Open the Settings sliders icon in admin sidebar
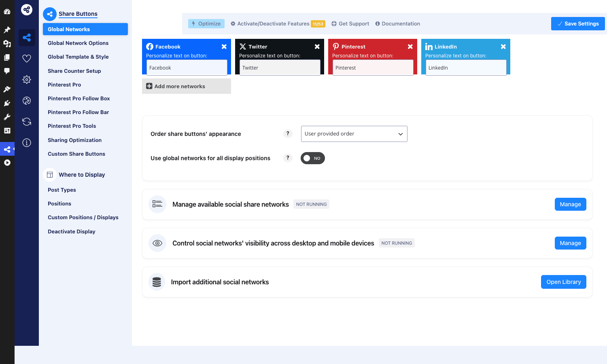This screenshot has height=364, width=607. coord(7,131)
